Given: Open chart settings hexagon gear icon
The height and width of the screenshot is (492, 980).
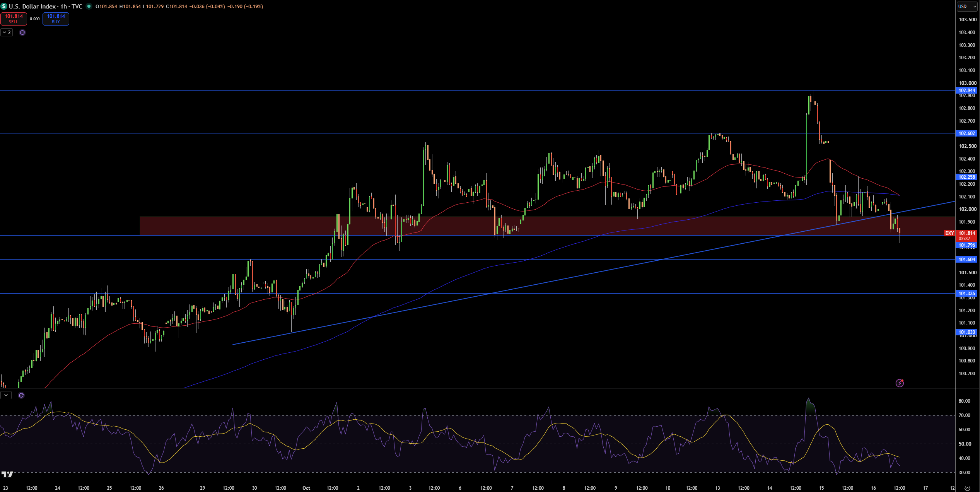Looking at the screenshot, I should pos(967,488).
